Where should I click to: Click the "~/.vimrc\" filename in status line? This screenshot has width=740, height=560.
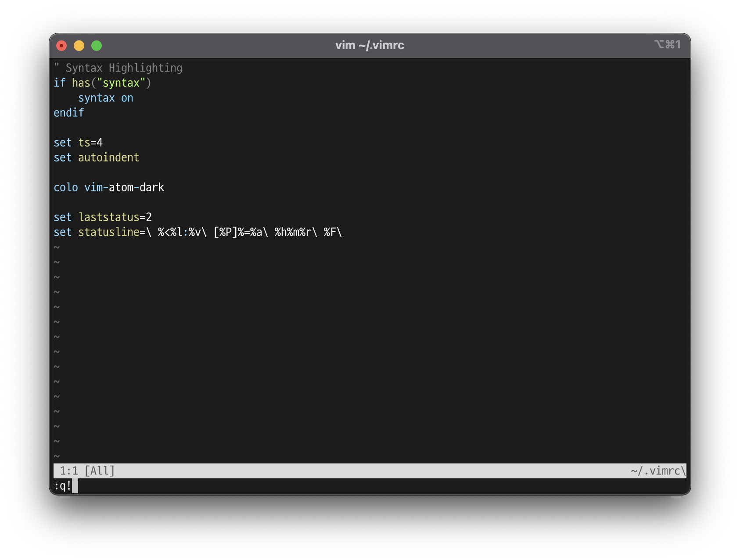(658, 471)
